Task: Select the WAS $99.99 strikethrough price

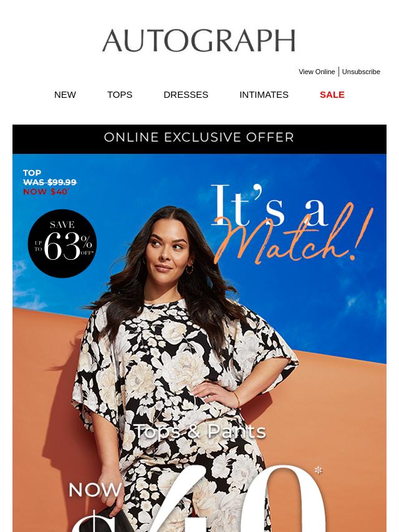Action: [50, 182]
